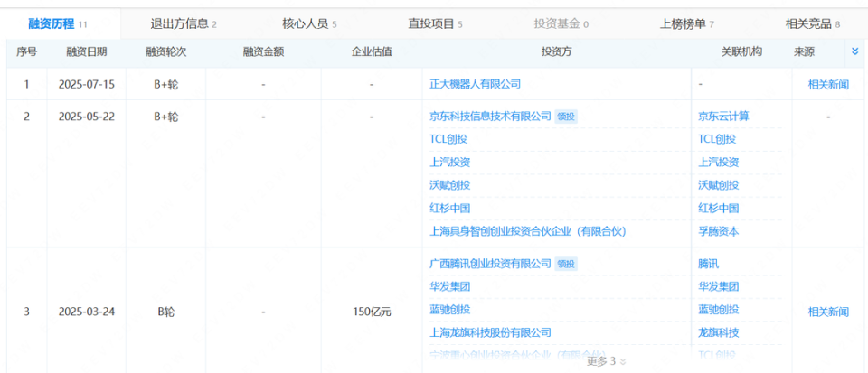Screen dimensions: 868x373
Task: Open 红杉中国 in the affiliated institution column
Action: (719, 209)
